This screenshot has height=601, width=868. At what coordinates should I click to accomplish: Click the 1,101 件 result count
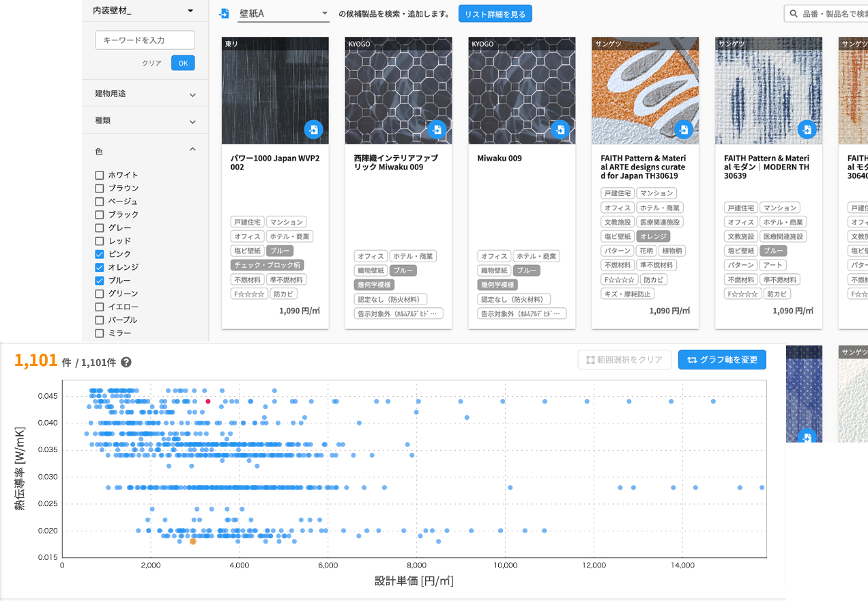tap(43, 361)
